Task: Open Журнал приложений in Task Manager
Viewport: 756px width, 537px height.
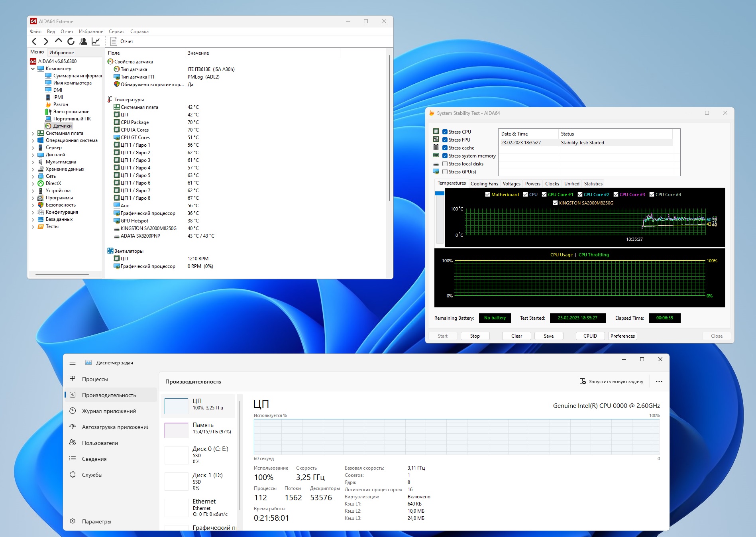Action: pos(109,411)
